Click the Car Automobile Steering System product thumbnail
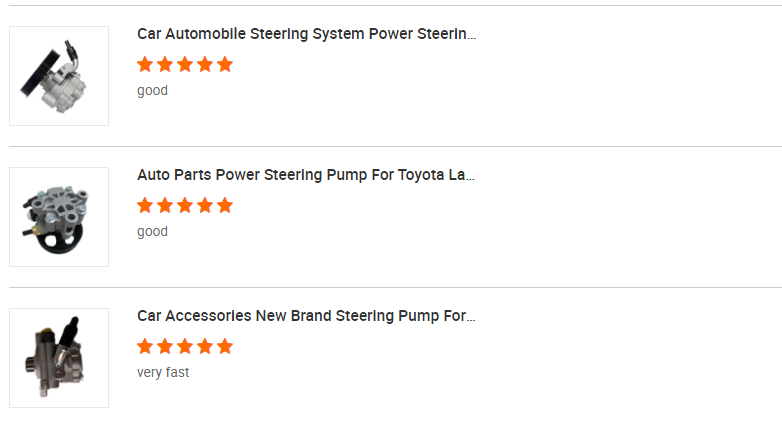Viewport: 782px width, 424px height. (59, 76)
